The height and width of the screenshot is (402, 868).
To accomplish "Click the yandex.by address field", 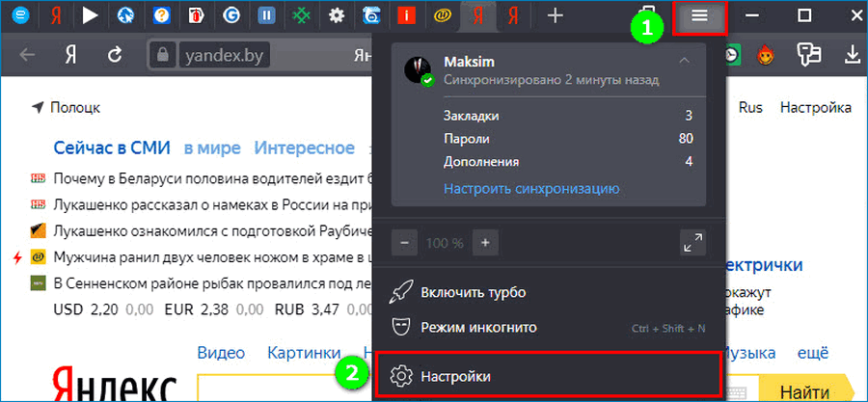I will pos(224,55).
